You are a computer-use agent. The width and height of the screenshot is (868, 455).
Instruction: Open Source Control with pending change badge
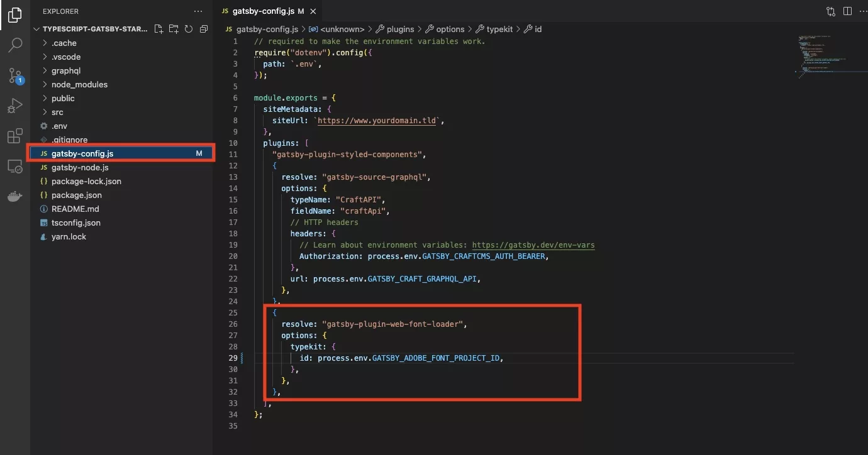(15, 76)
